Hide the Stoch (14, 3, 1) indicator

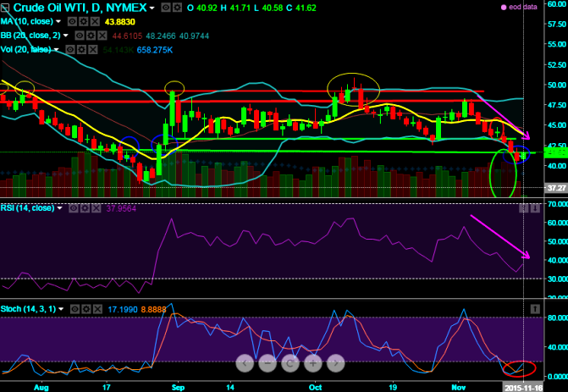pos(75,309)
